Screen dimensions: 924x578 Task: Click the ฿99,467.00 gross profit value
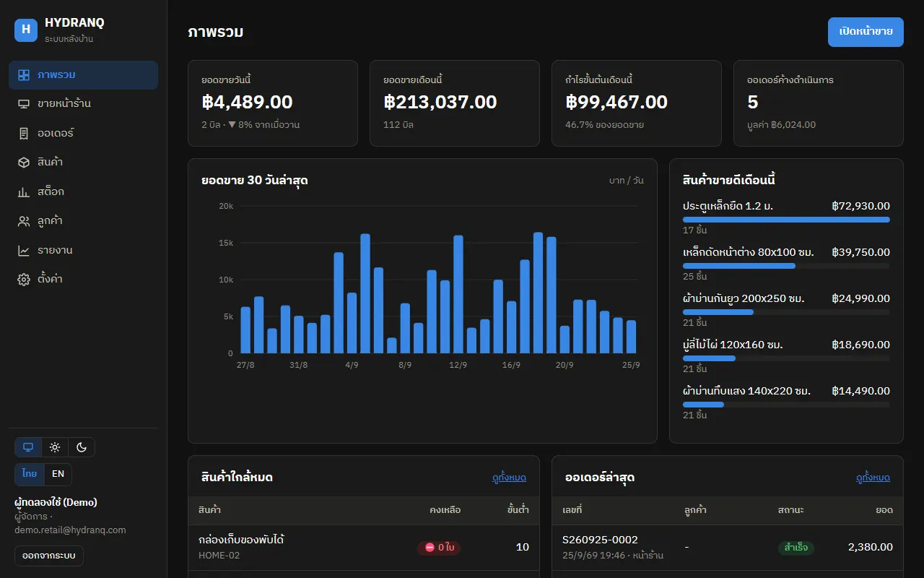[x=616, y=102]
